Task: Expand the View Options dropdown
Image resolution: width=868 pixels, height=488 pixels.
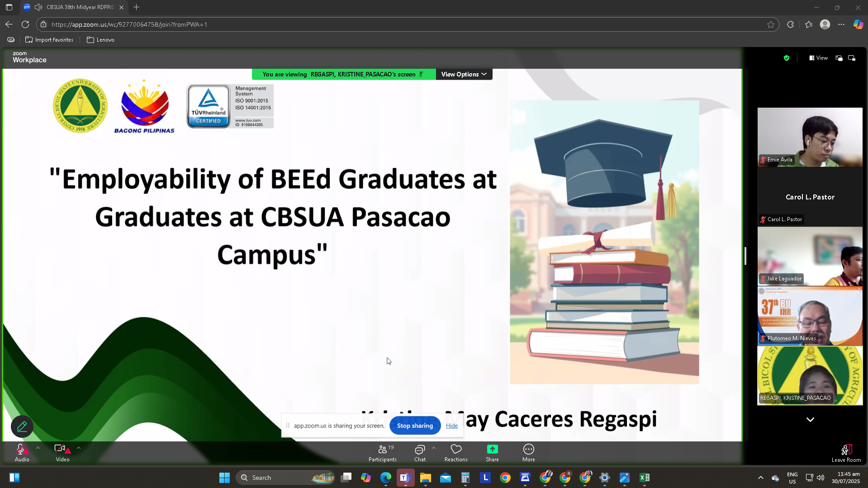Action: tap(464, 74)
